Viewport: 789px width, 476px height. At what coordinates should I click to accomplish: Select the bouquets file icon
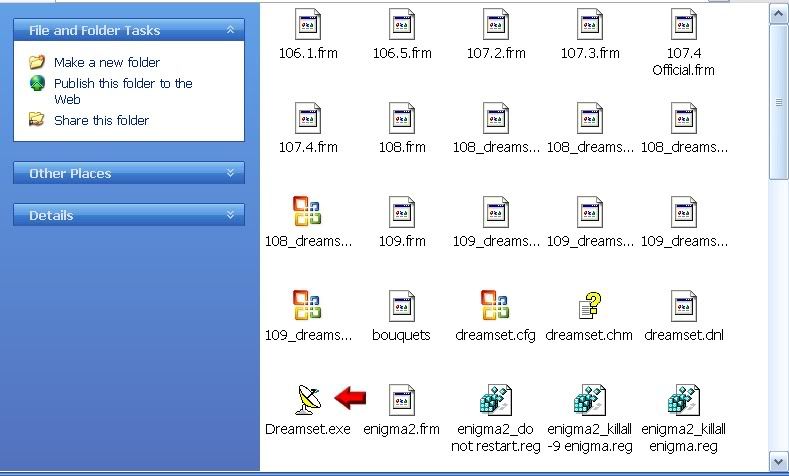coord(402,306)
